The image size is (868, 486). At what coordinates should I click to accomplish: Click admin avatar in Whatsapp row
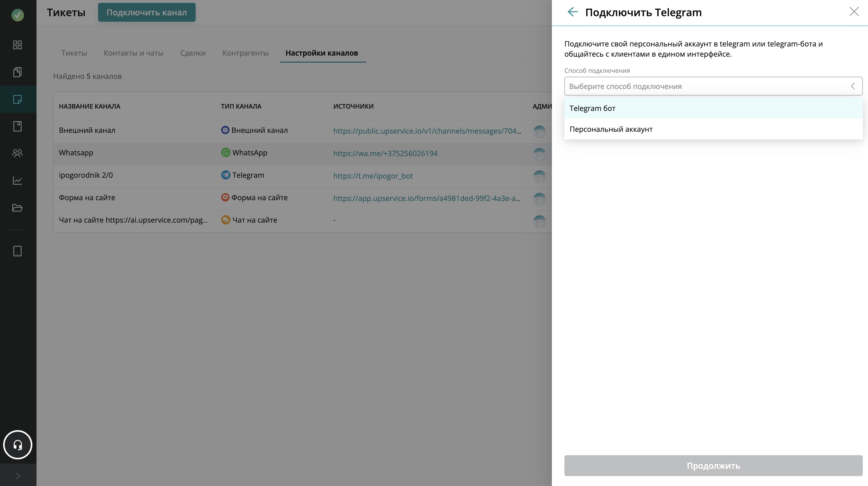pos(539,154)
